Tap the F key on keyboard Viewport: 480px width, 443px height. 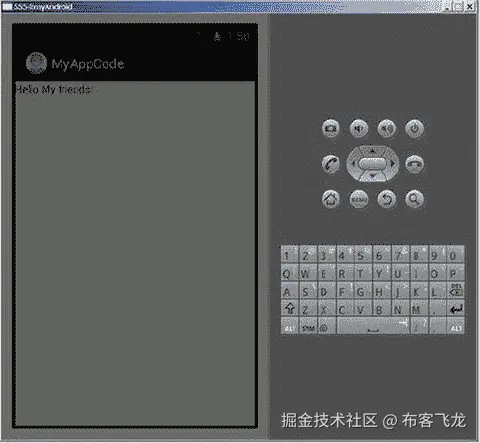pos(345,291)
